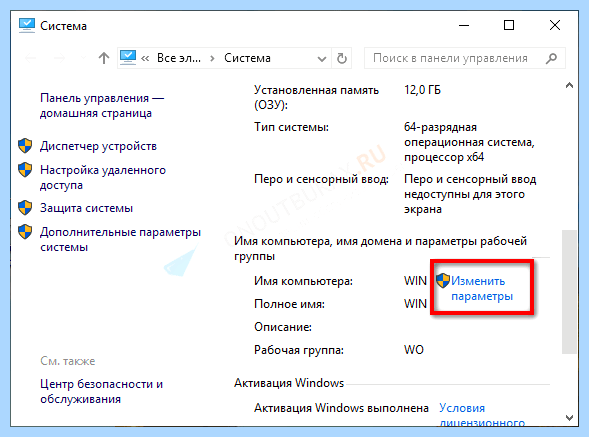Image resolution: width=589 pixels, height=437 pixels.
Task: Click the 'Описание:' label
Action: coord(283,327)
